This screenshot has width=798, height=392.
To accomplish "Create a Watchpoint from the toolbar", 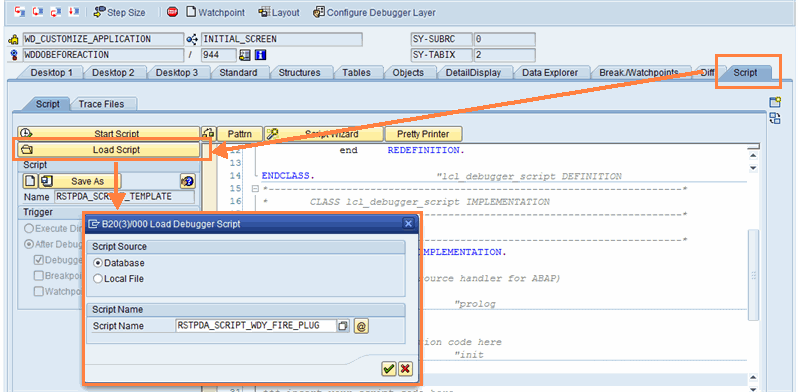I will (215, 12).
